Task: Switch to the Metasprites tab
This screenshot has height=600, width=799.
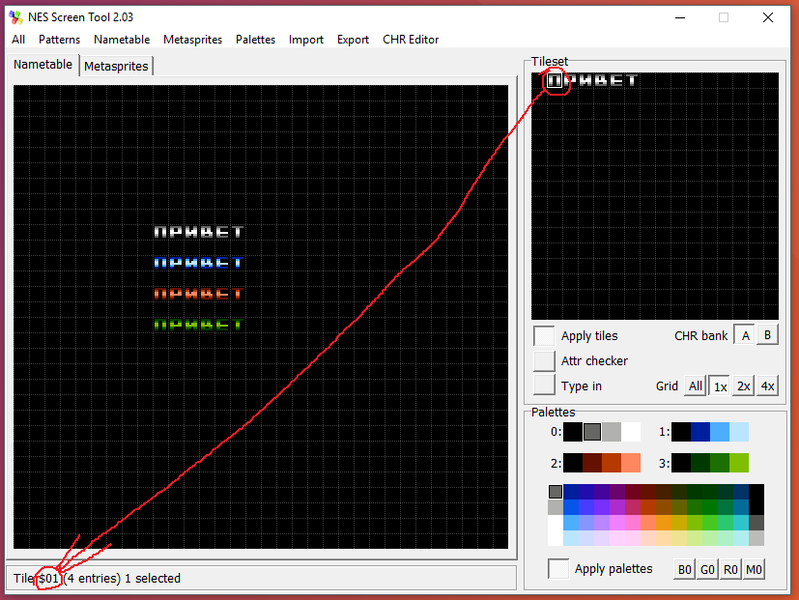Action: (x=116, y=66)
